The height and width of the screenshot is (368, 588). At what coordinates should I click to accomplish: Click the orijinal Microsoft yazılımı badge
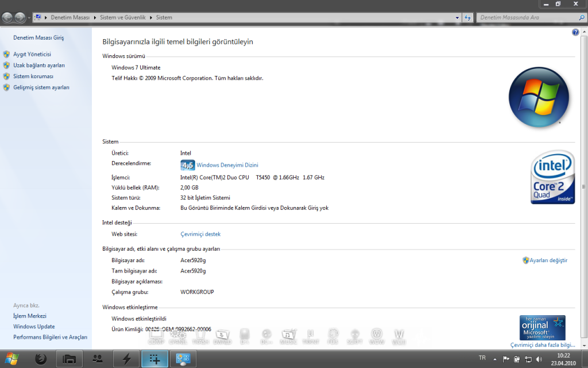pos(542,328)
